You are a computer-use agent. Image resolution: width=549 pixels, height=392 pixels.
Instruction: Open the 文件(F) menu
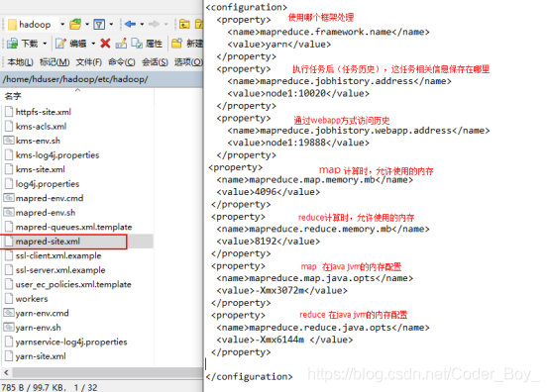click(x=88, y=62)
